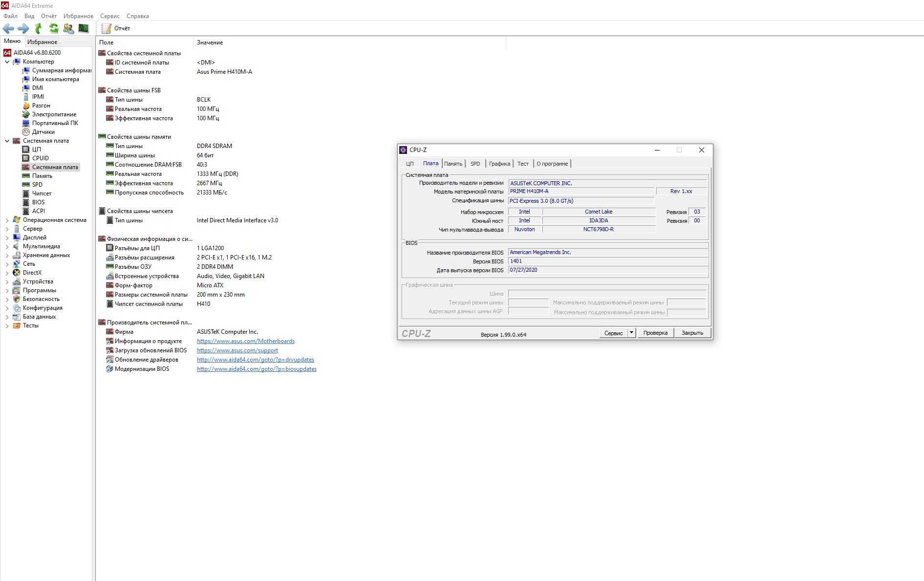The height and width of the screenshot is (581, 924).
Task: Click the green monitor toolbar icon
Action: 84,28
